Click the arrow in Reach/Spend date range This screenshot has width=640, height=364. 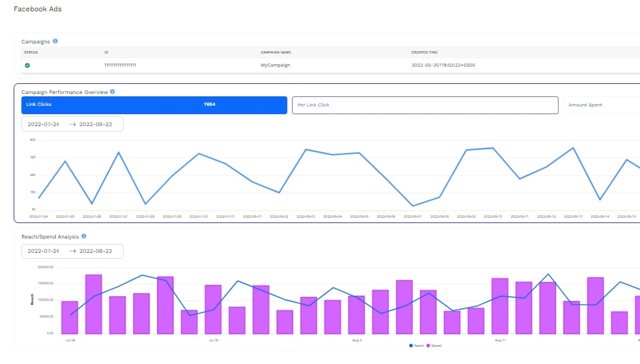click(72, 251)
